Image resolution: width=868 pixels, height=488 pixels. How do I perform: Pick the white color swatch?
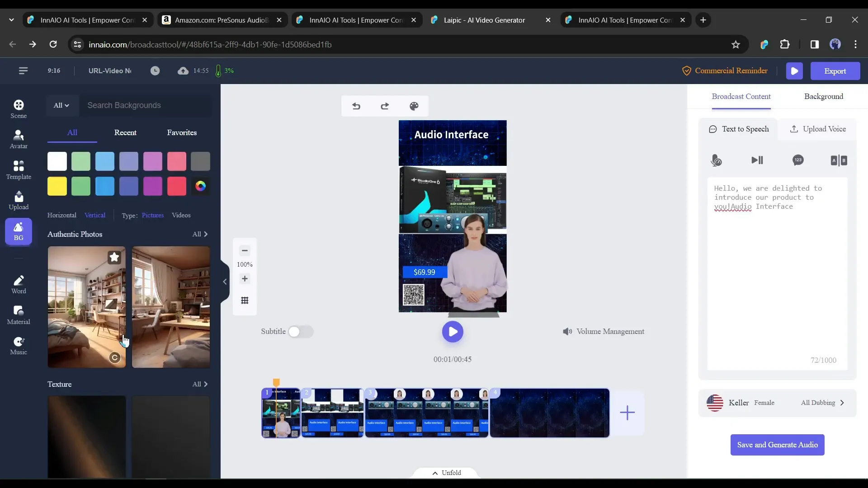57,161
